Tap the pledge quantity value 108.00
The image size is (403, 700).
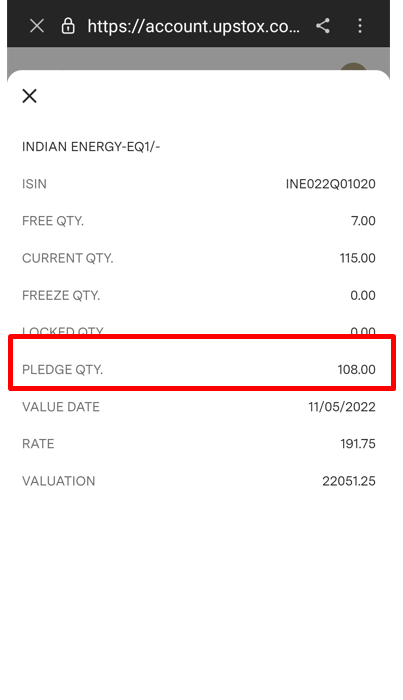pyautogui.click(x=357, y=370)
